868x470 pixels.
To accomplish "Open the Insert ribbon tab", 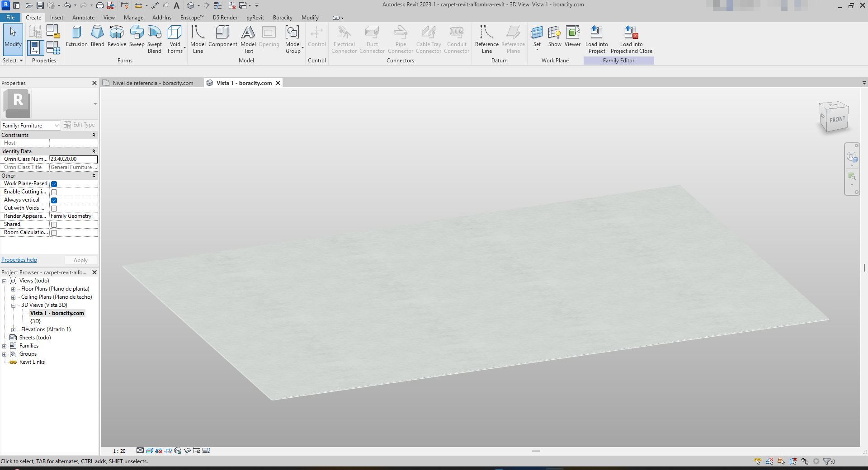I will tap(57, 18).
